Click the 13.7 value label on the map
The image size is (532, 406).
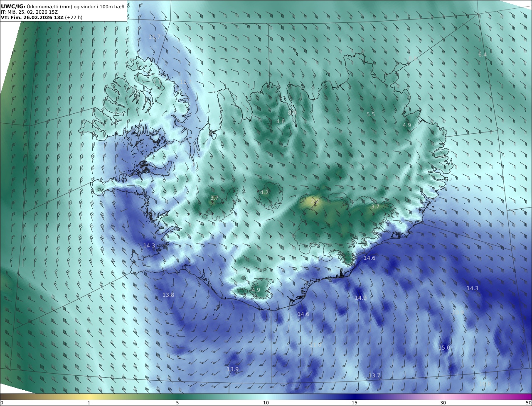pos(374,376)
